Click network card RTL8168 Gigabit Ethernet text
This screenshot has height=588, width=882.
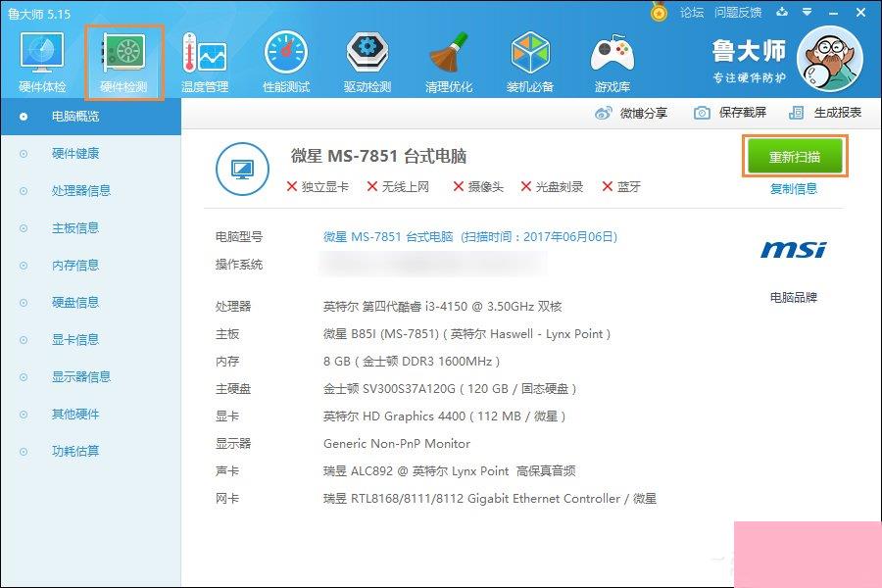coord(490,499)
